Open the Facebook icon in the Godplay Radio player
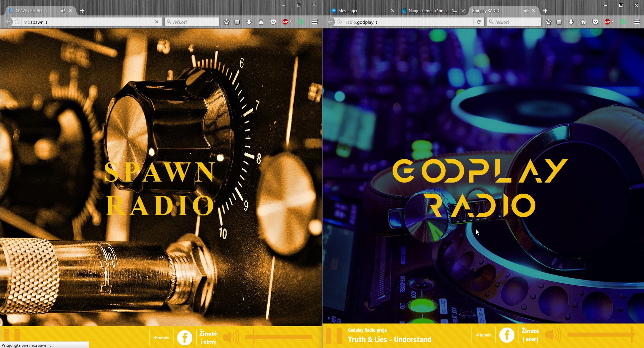This screenshot has height=348, width=644. click(507, 335)
